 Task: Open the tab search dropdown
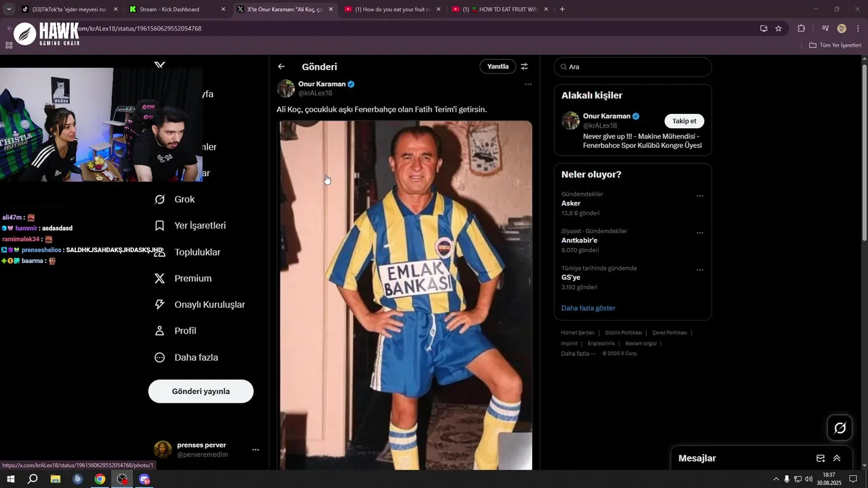(9, 9)
